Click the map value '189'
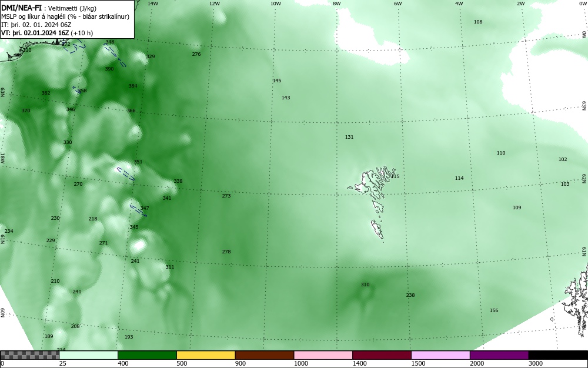This screenshot has width=588, height=368. click(49, 336)
